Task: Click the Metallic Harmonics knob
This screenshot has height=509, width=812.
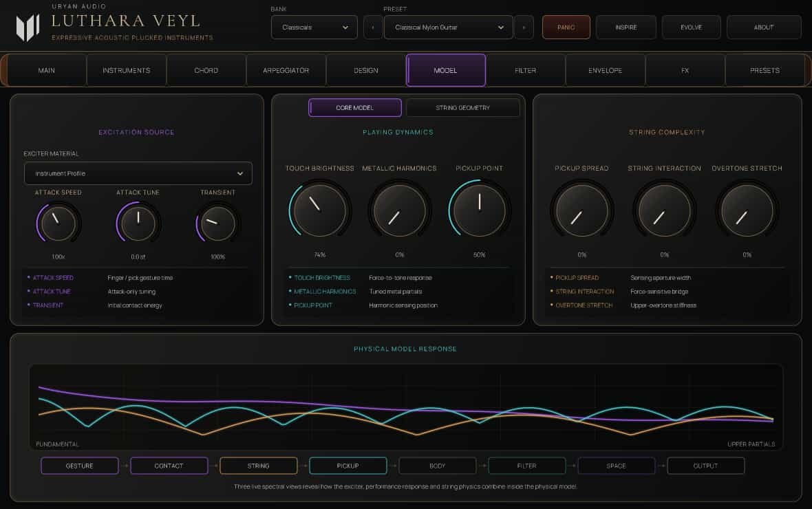Action: pyautogui.click(x=399, y=210)
